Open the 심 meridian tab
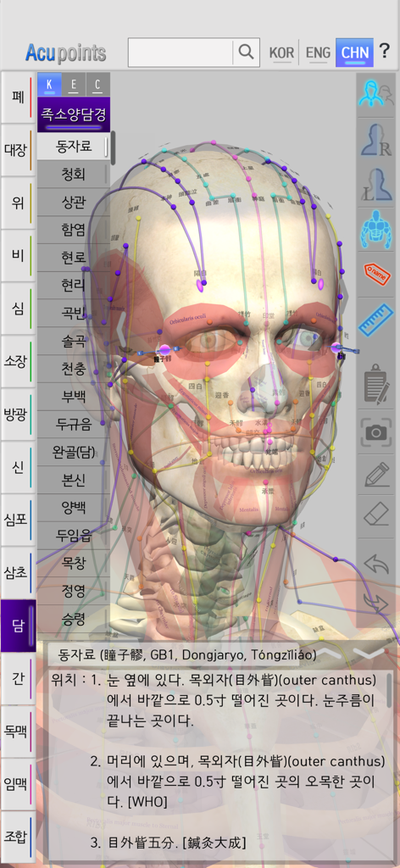The height and width of the screenshot is (868, 400). pyautogui.click(x=18, y=309)
